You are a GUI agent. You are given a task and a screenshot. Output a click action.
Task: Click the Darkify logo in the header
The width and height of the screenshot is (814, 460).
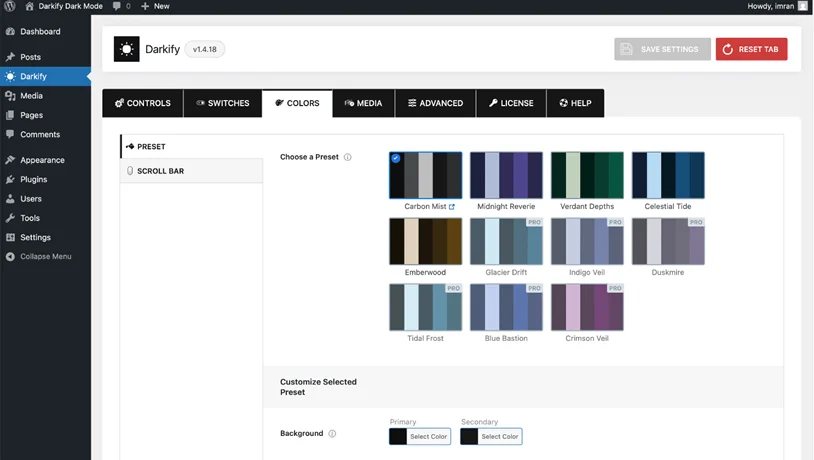(127, 49)
